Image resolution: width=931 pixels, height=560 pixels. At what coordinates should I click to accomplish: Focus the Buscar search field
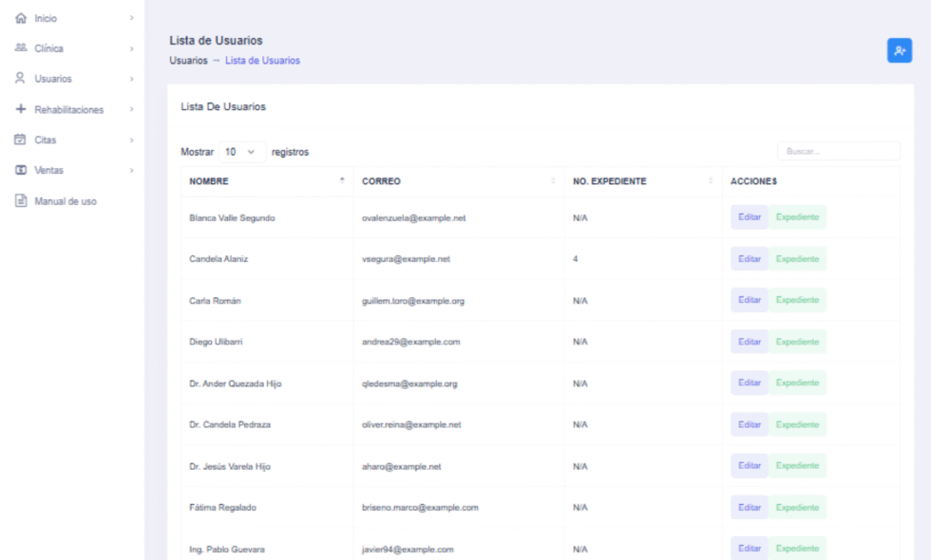coord(838,152)
